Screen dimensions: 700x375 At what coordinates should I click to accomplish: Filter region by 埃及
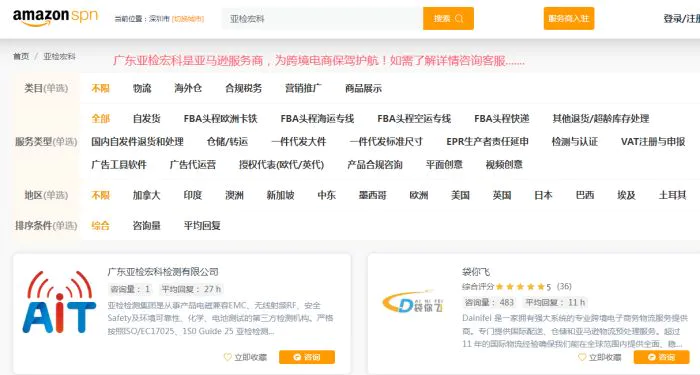(x=626, y=195)
